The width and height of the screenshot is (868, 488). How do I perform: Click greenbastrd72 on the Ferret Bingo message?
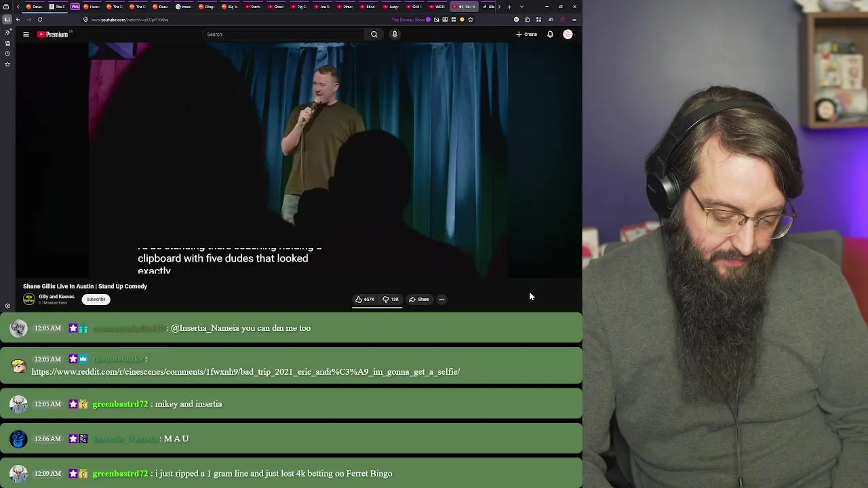120,474
